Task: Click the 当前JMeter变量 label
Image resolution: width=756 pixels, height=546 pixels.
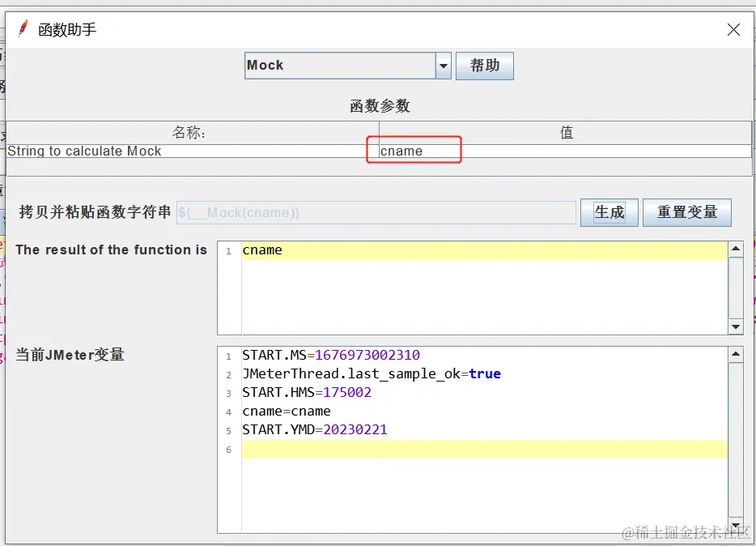Action: pyautogui.click(x=70, y=355)
